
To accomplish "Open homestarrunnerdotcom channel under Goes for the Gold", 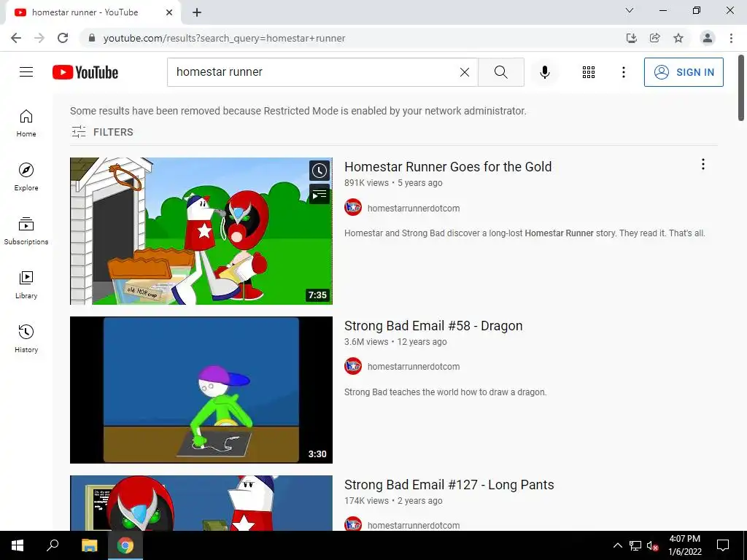I will 414,208.
